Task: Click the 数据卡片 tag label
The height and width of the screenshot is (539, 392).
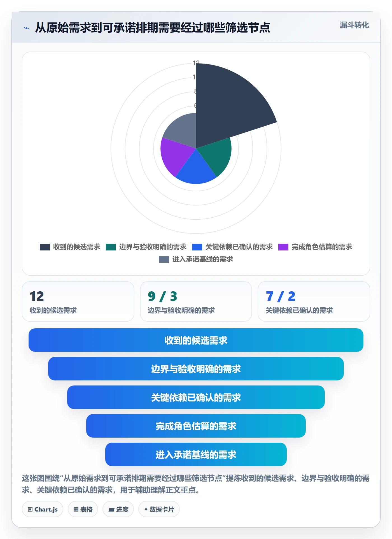Action: pos(162,509)
